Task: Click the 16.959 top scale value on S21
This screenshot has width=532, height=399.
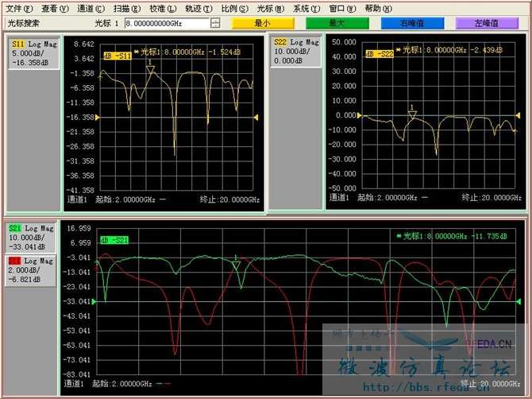Action: coord(79,228)
